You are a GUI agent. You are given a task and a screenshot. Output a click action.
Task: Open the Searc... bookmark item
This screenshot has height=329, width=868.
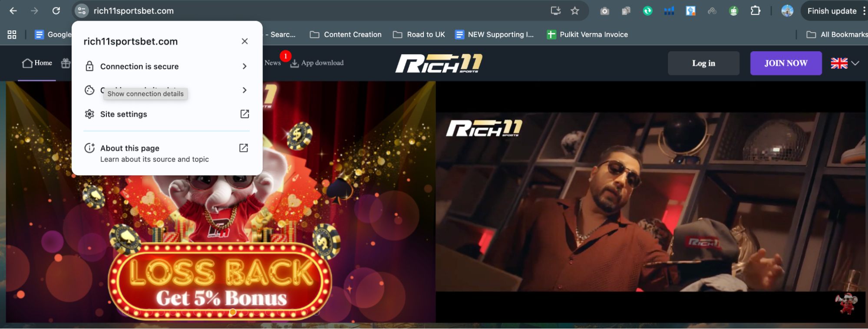(x=281, y=34)
